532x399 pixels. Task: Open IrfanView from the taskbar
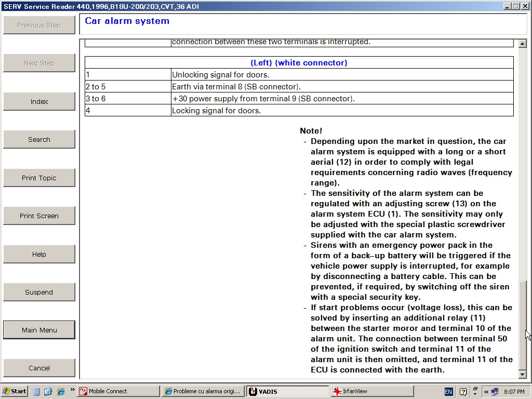(x=371, y=391)
